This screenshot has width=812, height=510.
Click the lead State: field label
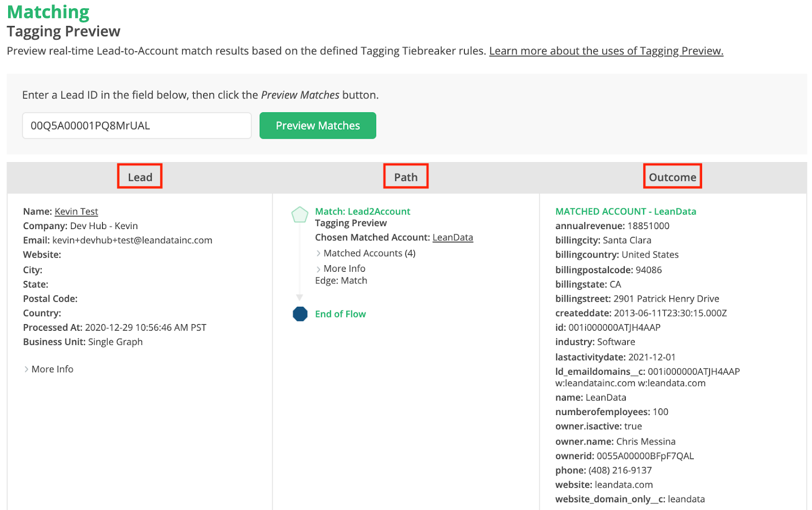point(36,284)
